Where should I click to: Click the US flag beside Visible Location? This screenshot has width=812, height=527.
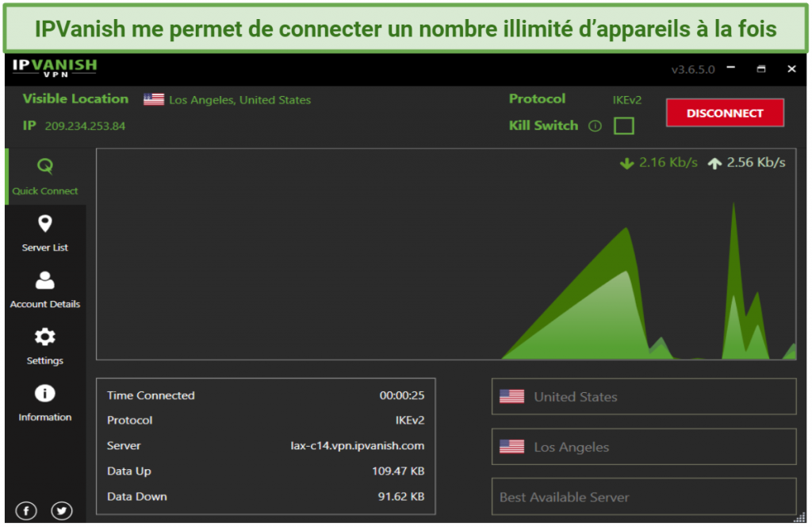coord(154,99)
